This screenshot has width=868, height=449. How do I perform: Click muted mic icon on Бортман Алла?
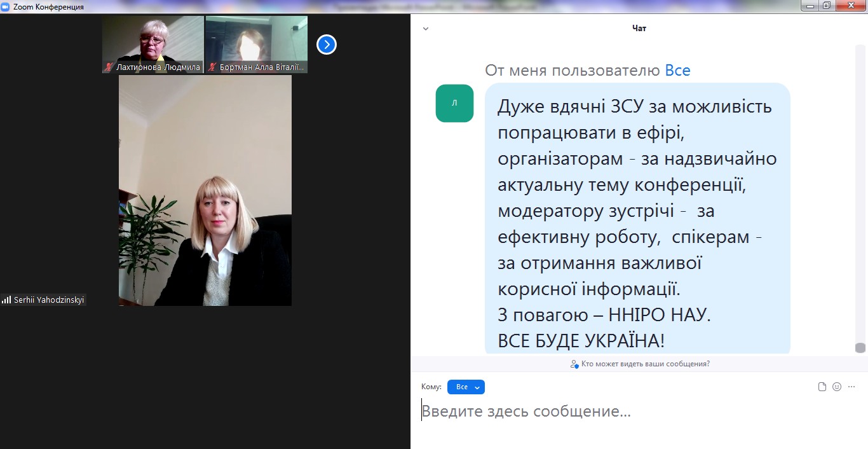point(212,67)
